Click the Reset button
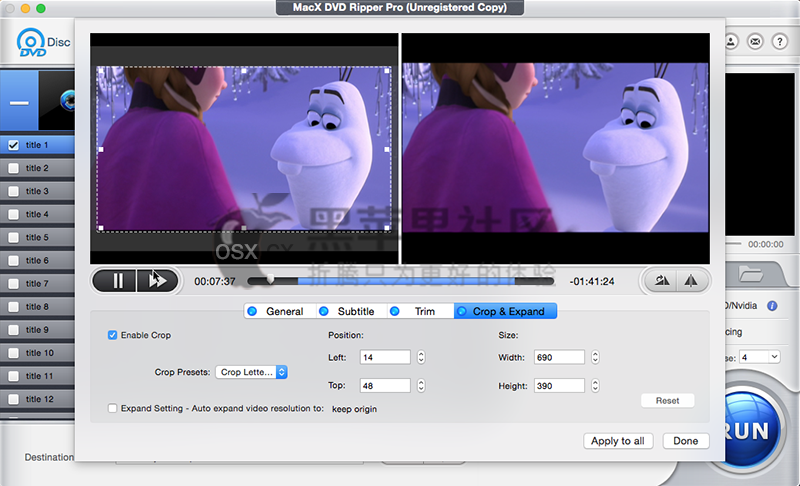This screenshot has width=800, height=486. coord(667,401)
